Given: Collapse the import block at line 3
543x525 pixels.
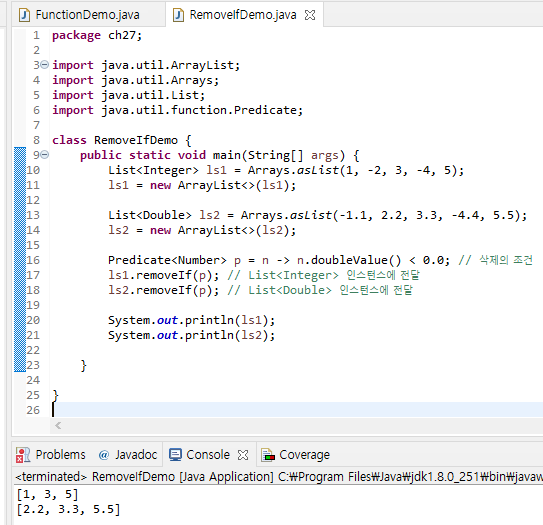Looking at the screenshot, I should click(x=45, y=64).
